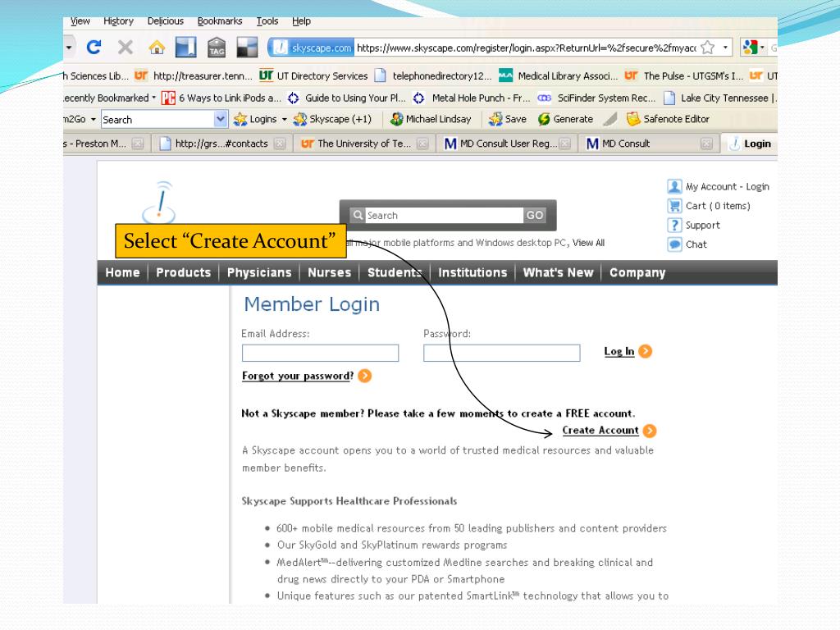Click the Chat bubble icon

[x=674, y=244]
